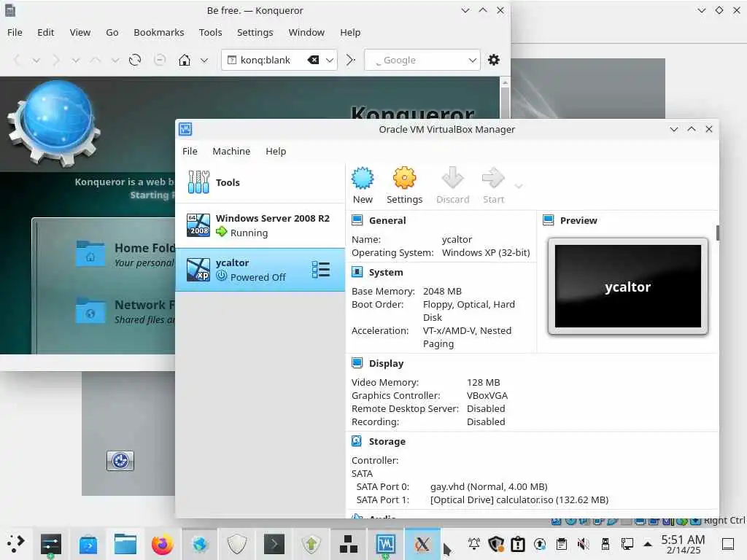The width and height of the screenshot is (747, 560).
Task: Open VirtualBox File menu
Action: click(x=190, y=151)
